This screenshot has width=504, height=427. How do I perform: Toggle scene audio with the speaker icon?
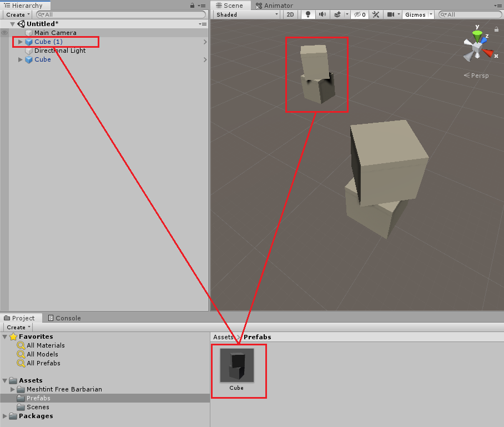322,14
